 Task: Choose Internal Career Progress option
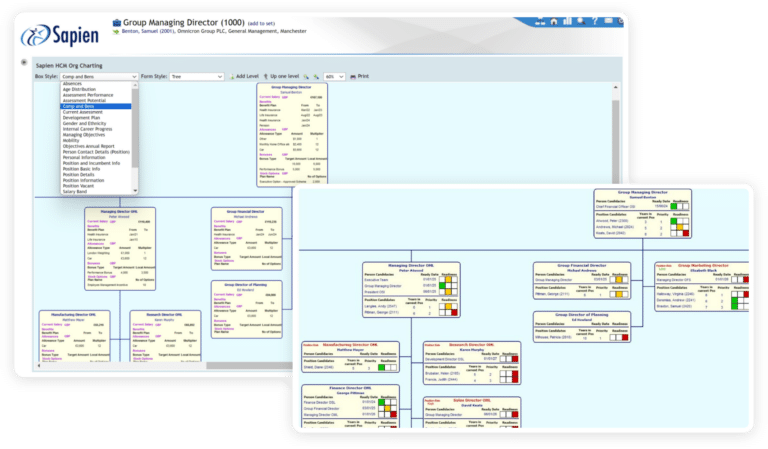[x=96, y=129]
